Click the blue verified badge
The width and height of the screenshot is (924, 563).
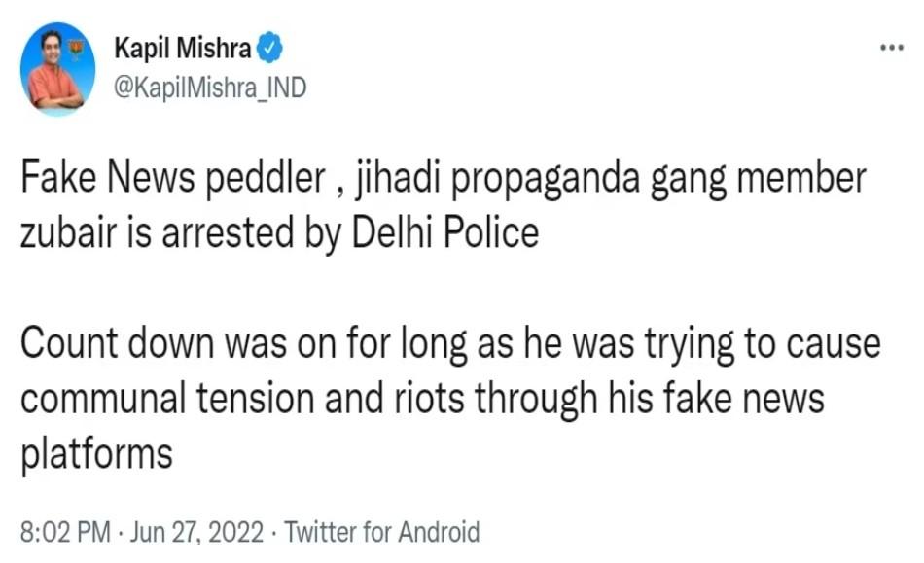[x=268, y=48]
